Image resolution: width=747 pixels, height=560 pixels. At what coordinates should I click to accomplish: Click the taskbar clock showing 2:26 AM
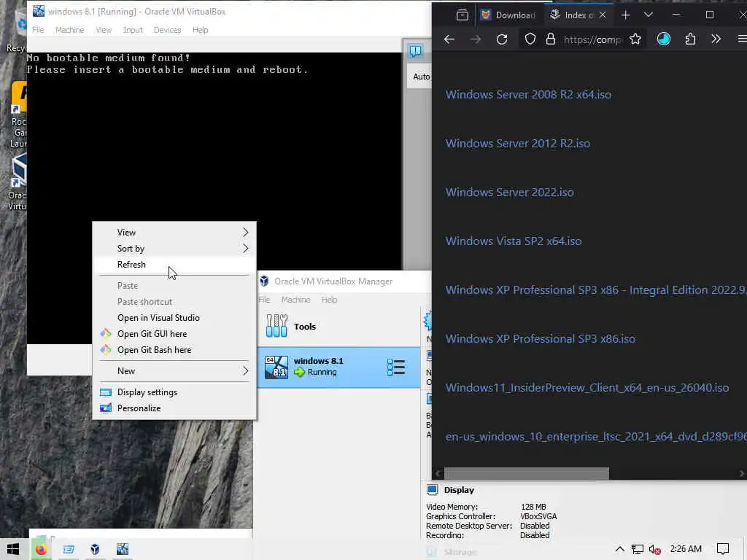coord(686,549)
